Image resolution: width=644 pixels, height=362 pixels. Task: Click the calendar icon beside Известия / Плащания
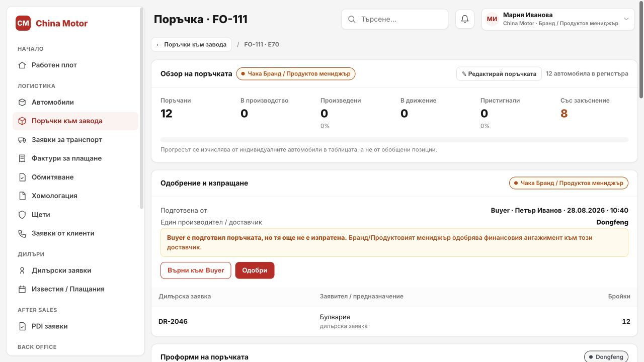(22, 289)
